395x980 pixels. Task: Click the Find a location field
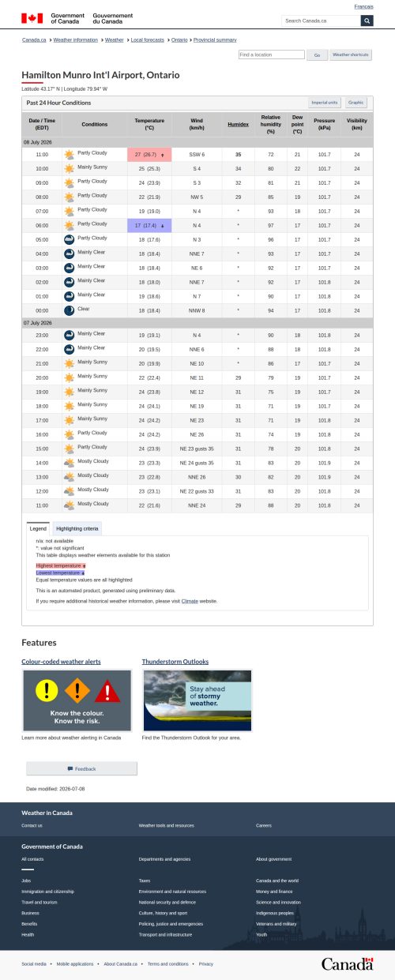coord(271,55)
